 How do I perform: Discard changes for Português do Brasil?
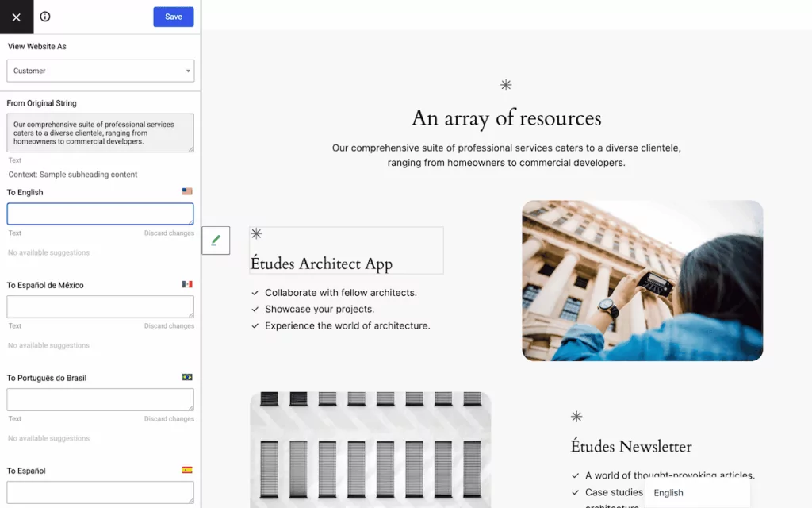coord(169,419)
